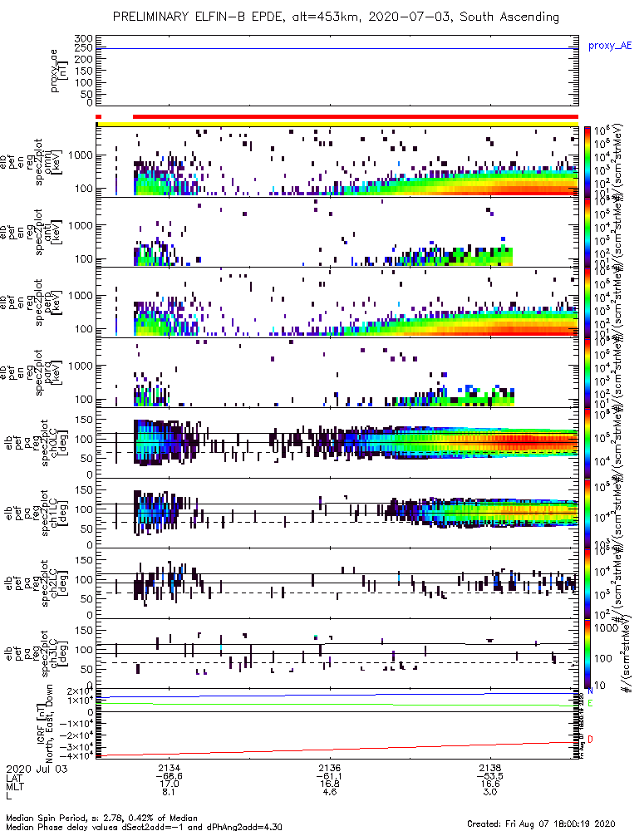Click the latitude value '-68.6'
Screen dimensions: 644x831
[169, 776]
